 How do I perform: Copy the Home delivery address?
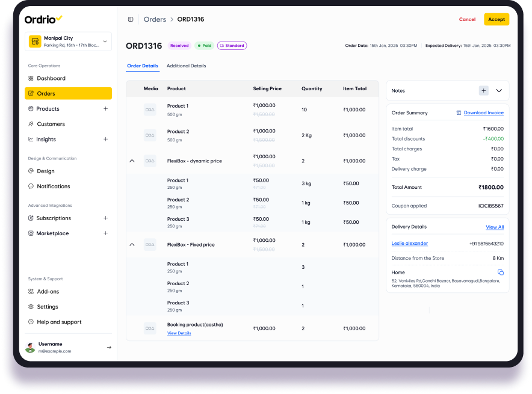[x=500, y=272]
